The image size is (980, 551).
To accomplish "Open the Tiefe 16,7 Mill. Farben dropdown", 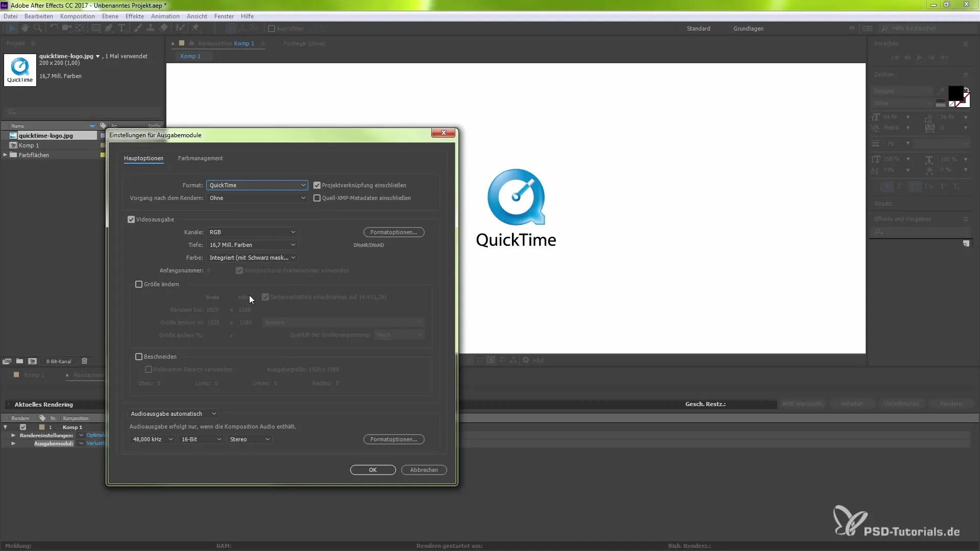I will point(252,245).
